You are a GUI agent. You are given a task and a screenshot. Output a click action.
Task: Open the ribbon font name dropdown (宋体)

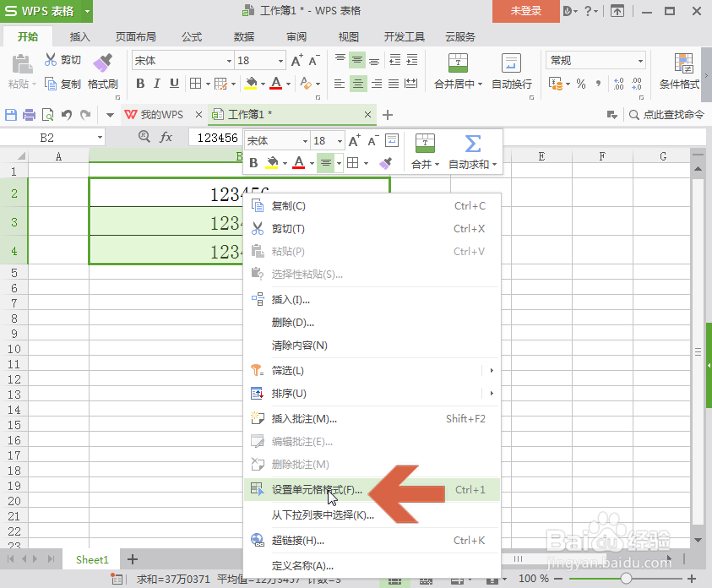point(230,61)
